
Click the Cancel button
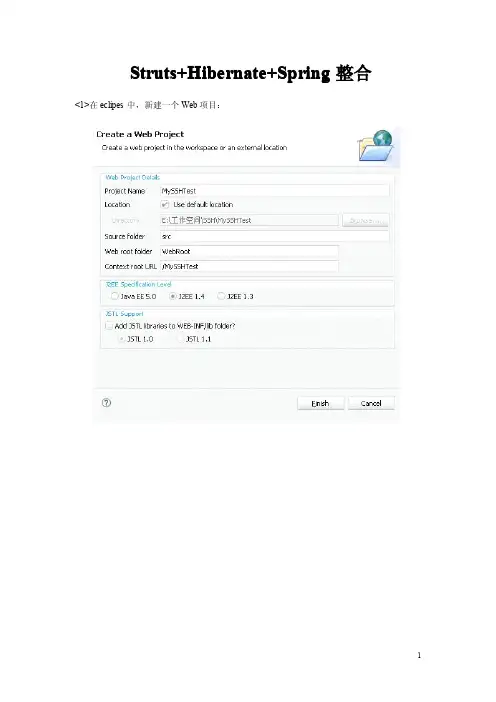[371, 403]
